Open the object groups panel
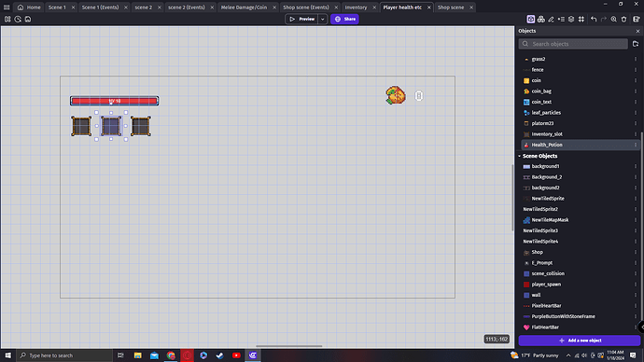Screen dimensions: 644x362 [541, 19]
